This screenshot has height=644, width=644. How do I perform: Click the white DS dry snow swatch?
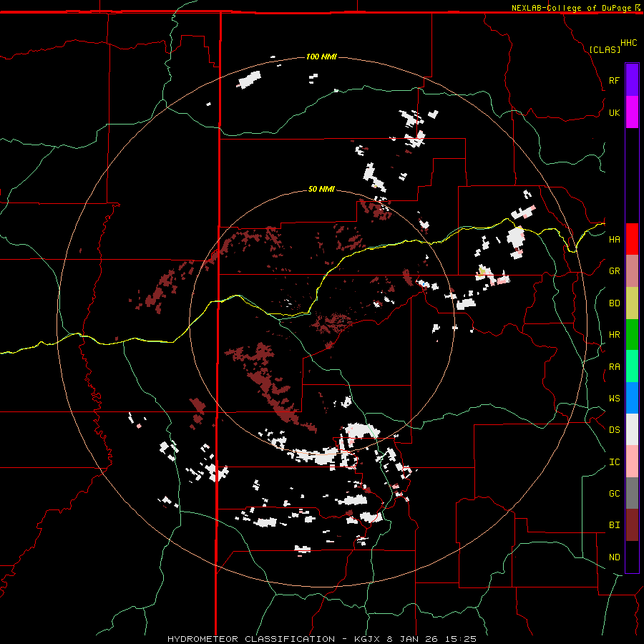pos(632,429)
